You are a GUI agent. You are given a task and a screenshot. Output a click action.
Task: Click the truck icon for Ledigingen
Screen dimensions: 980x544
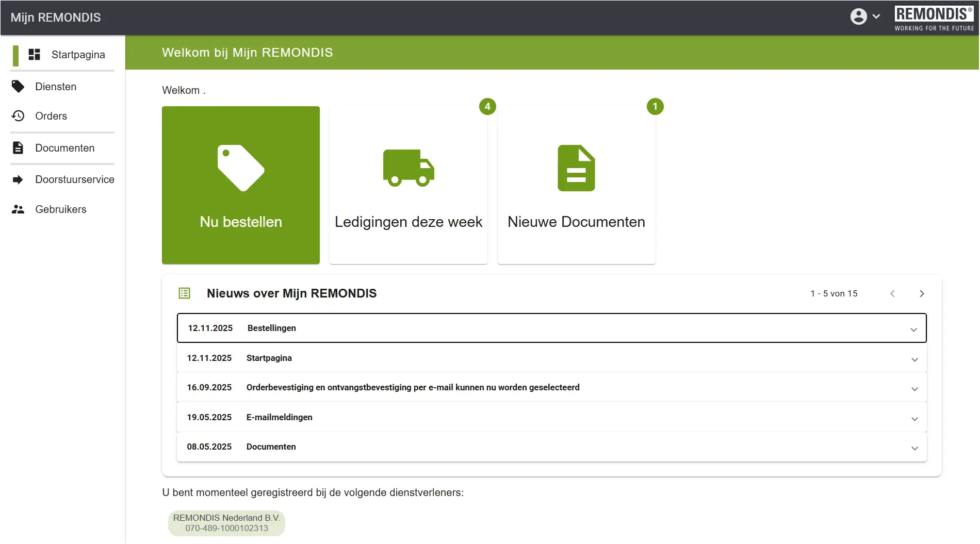(x=409, y=168)
